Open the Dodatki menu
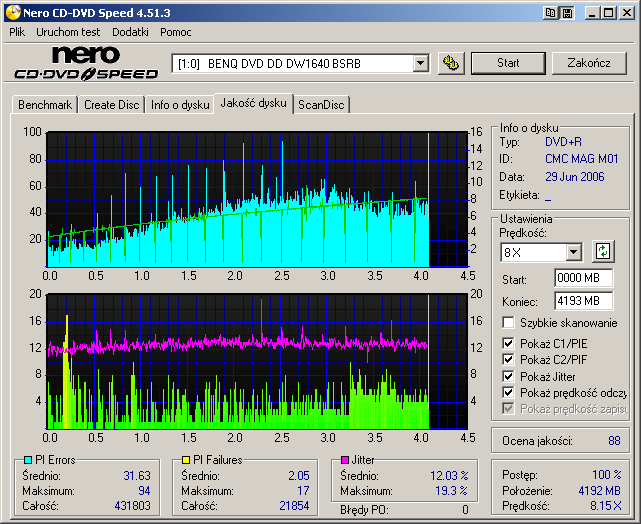 pos(130,32)
